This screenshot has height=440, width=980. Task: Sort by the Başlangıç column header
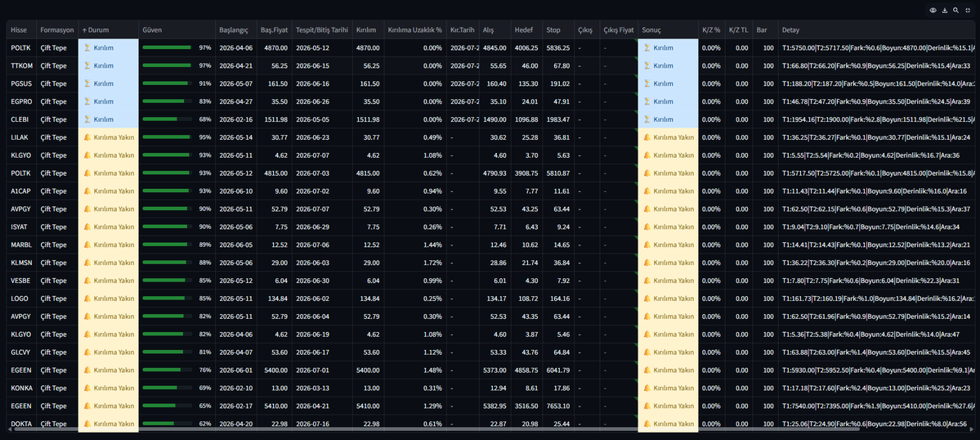(235, 30)
